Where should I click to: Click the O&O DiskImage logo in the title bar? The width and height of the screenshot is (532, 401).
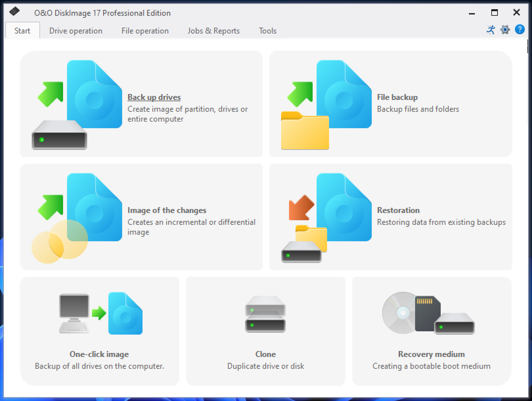coord(14,12)
